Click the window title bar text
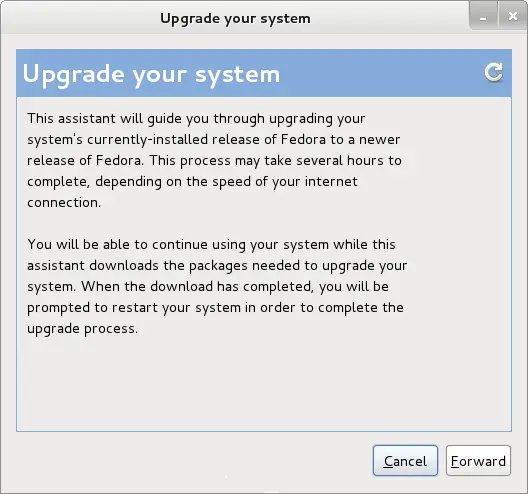 (235, 19)
